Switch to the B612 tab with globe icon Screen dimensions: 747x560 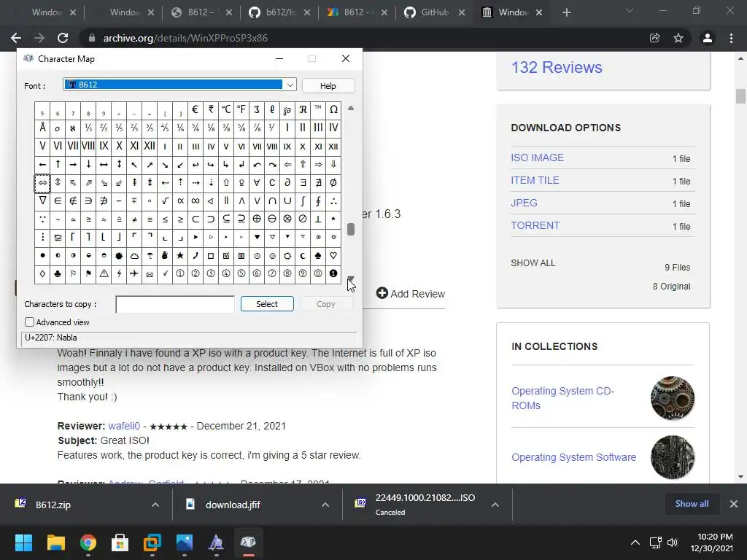click(201, 12)
